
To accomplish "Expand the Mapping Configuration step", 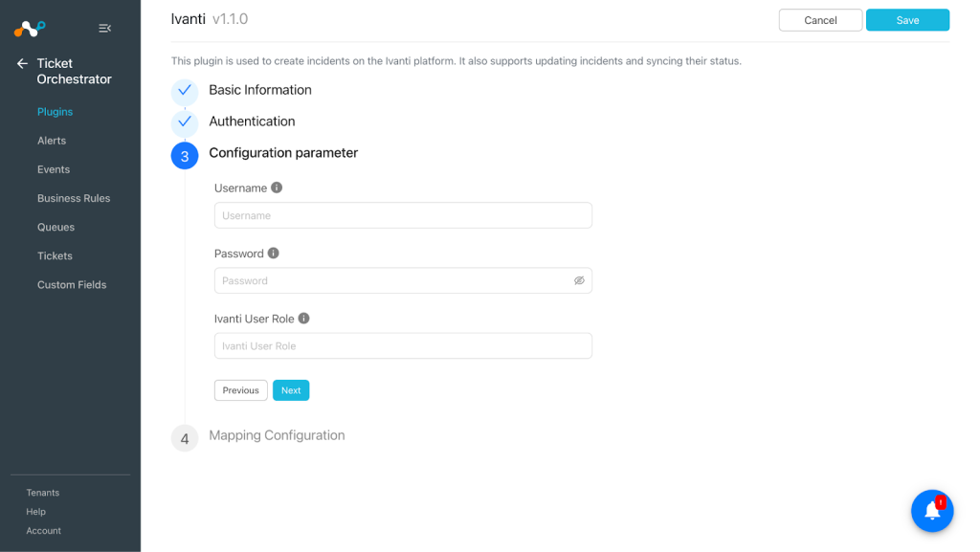I will pos(277,435).
